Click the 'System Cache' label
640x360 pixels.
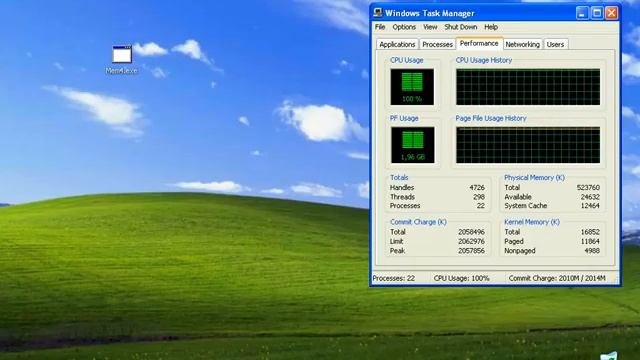pyautogui.click(x=525, y=206)
